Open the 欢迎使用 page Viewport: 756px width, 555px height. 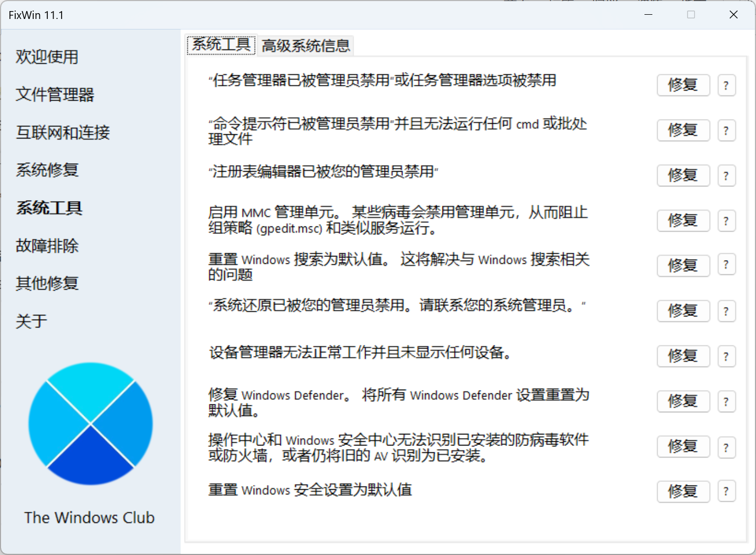[47, 57]
